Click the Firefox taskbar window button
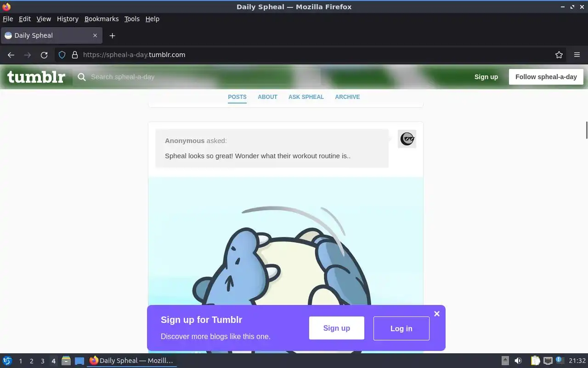The height and width of the screenshot is (368, 588). [x=132, y=361]
